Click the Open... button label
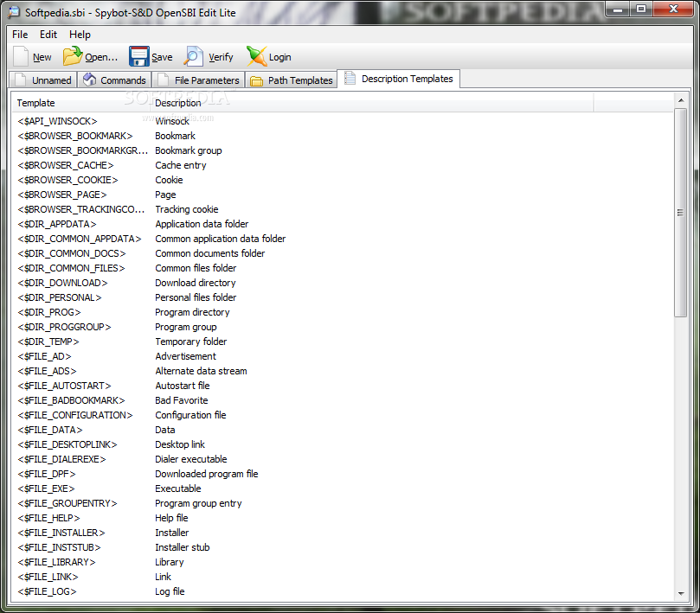 tap(101, 57)
